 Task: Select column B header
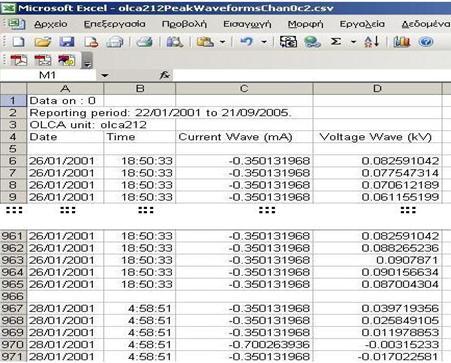point(140,89)
